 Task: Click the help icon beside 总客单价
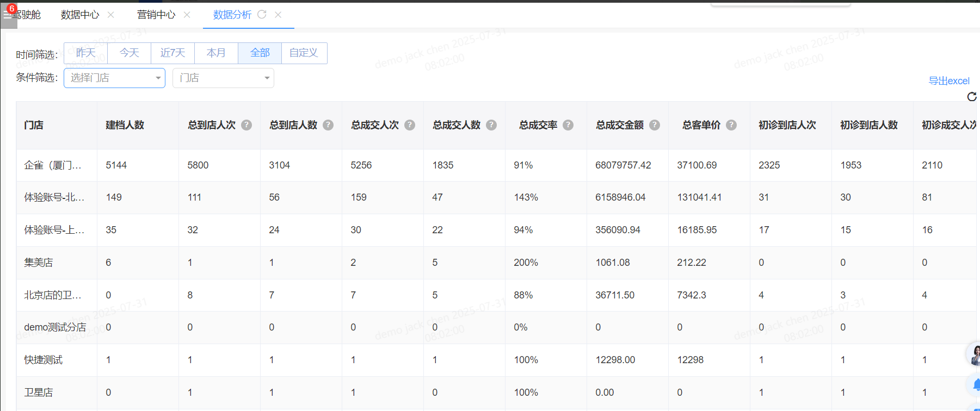(731, 125)
